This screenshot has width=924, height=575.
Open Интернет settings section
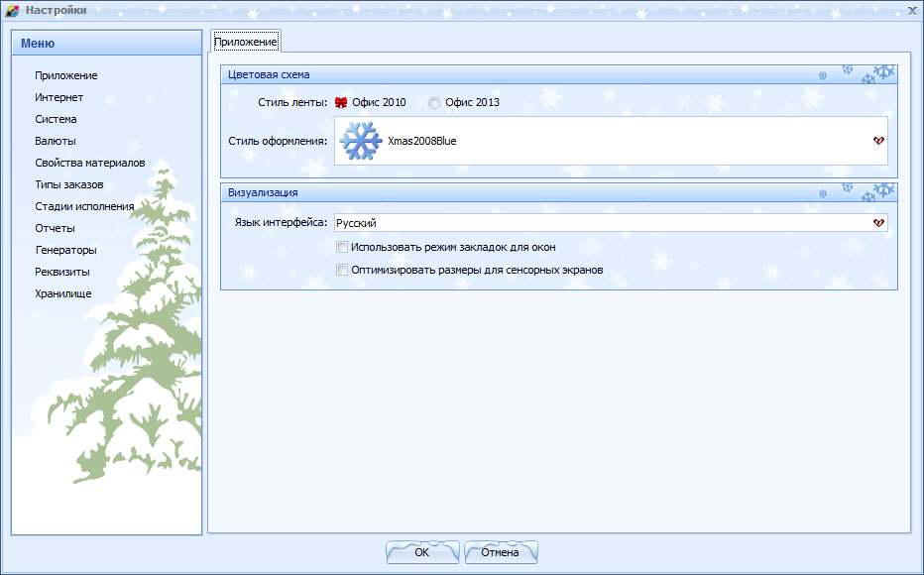58,97
